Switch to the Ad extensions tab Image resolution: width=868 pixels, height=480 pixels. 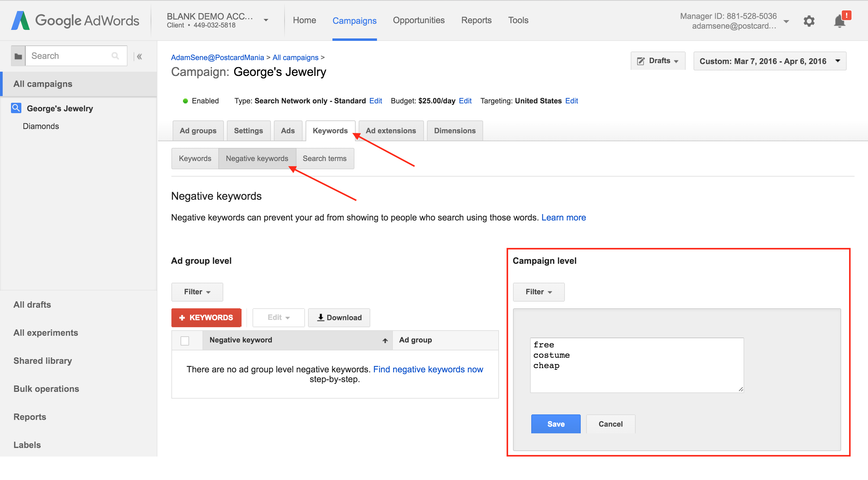tap(391, 131)
